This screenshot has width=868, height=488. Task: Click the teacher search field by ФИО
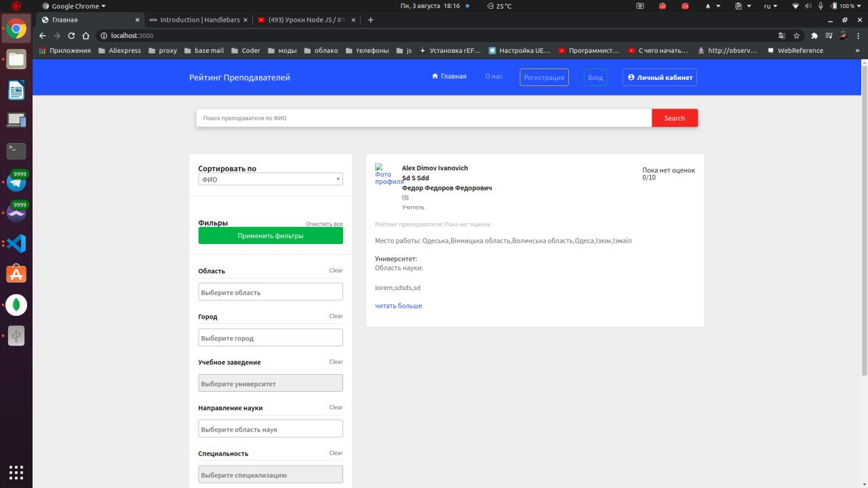(x=424, y=118)
